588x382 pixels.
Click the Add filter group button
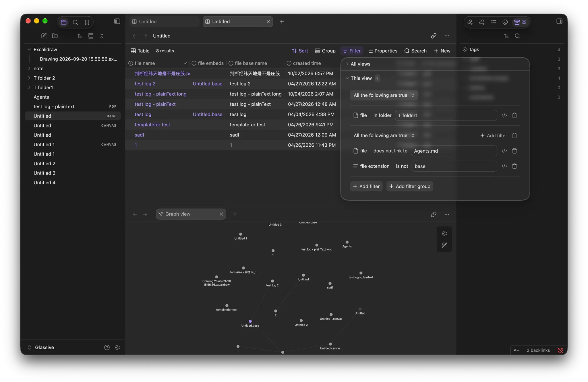point(410,186)
